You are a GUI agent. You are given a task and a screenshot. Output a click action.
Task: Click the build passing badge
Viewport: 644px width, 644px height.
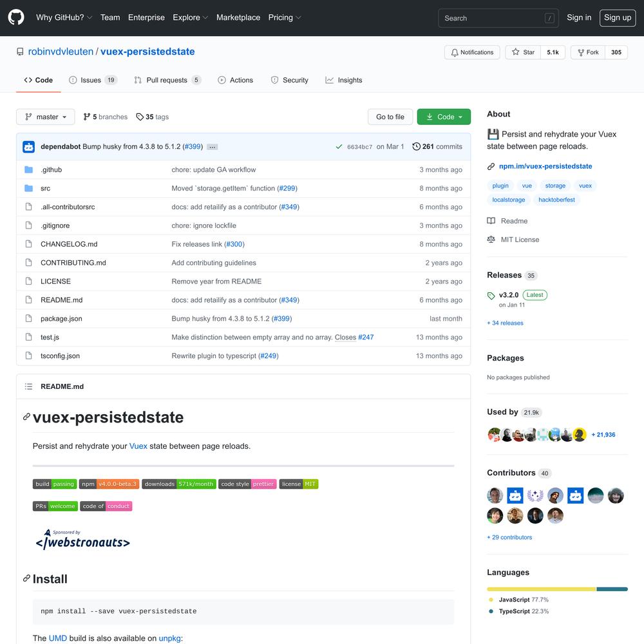(x=55, y=484)
